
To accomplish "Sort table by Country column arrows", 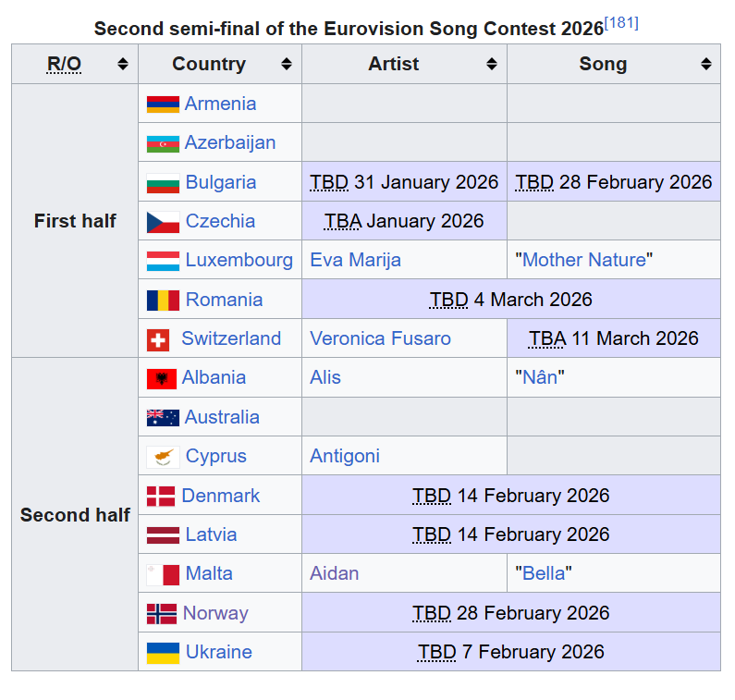I will (x=287, y=64).
